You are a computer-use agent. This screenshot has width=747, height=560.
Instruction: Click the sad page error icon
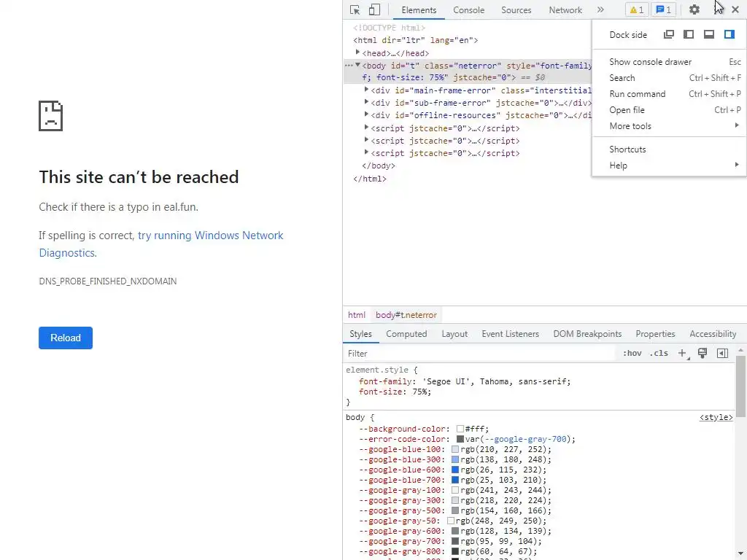[x=50, y=116]
